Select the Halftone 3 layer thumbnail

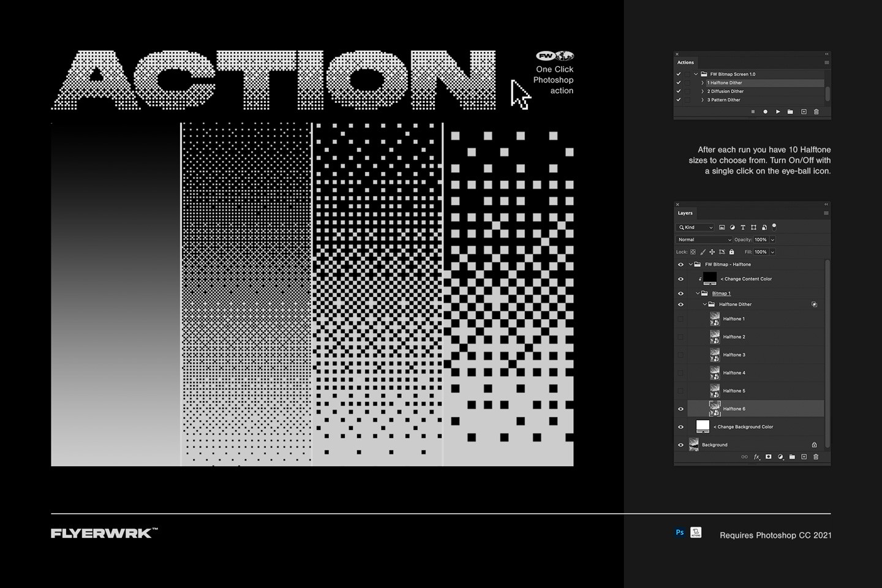(715, 355)
